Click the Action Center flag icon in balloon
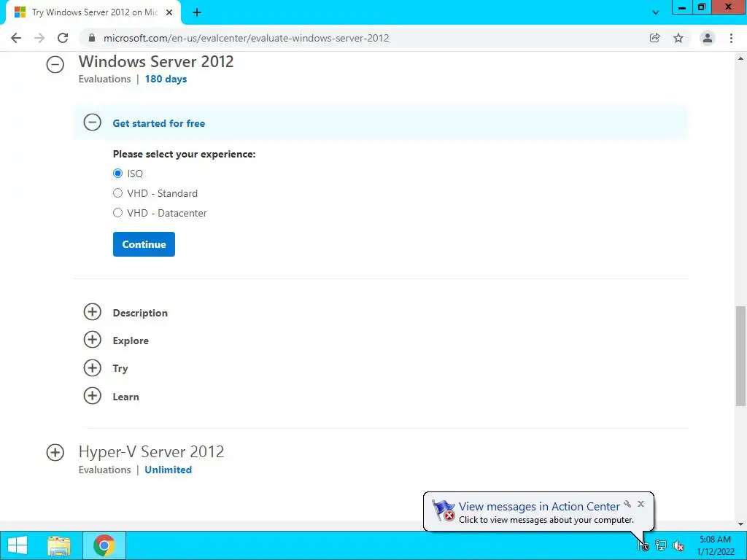 pos(443,510)
